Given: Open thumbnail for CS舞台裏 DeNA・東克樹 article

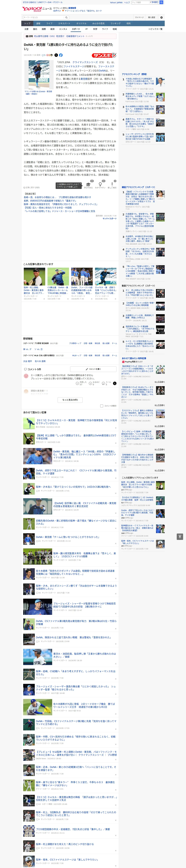Looking at the screenshot, I should tap(58, 277).
